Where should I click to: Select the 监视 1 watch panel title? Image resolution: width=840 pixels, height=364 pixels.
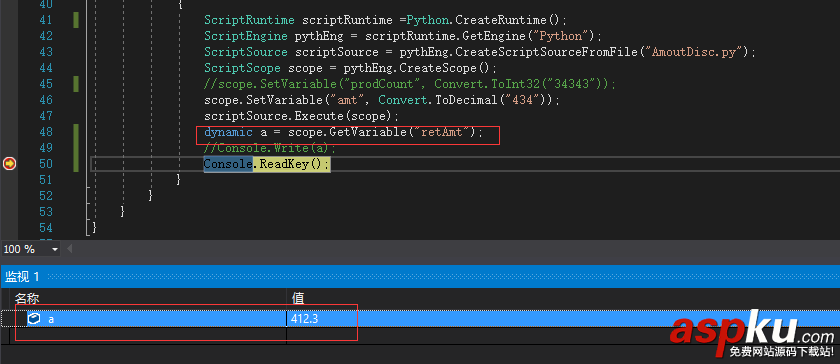tap(22, 277)
